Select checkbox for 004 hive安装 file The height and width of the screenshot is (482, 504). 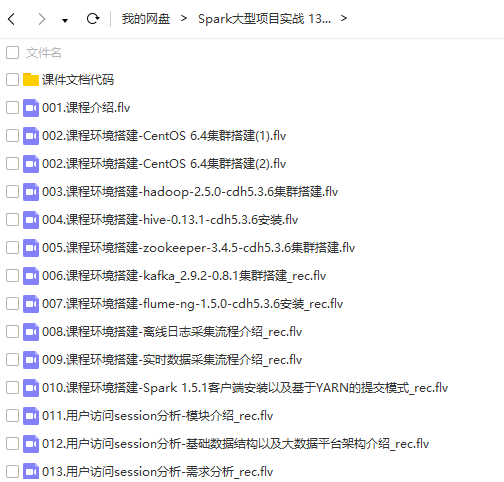[x=12, y=220]
